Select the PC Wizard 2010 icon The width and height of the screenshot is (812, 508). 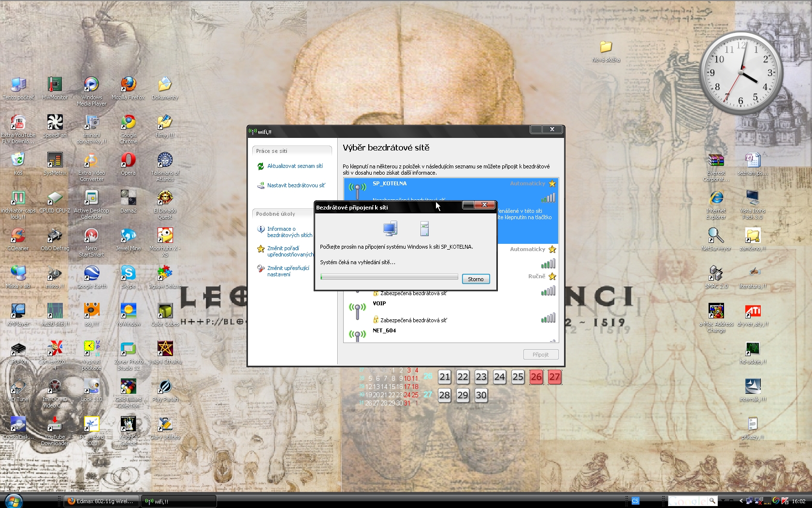[91, 431]
